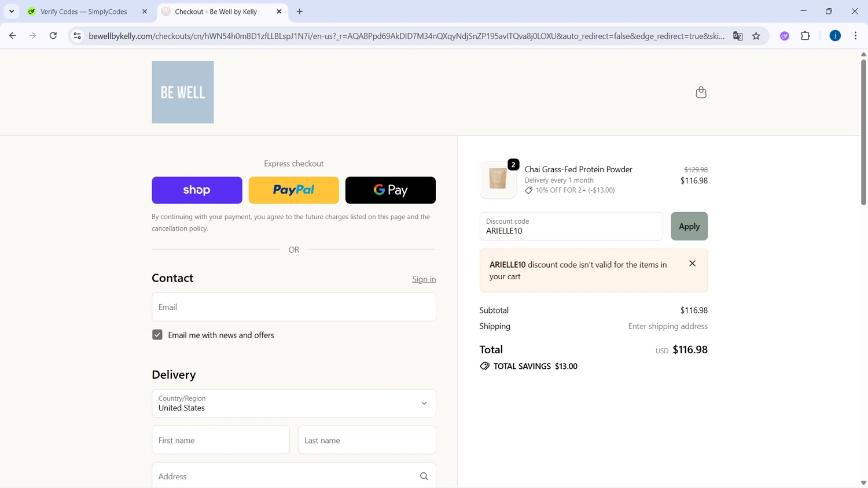Switch to the Verify Codes SimplyCodes tab

pyautogui.click(x=84, y=12)
